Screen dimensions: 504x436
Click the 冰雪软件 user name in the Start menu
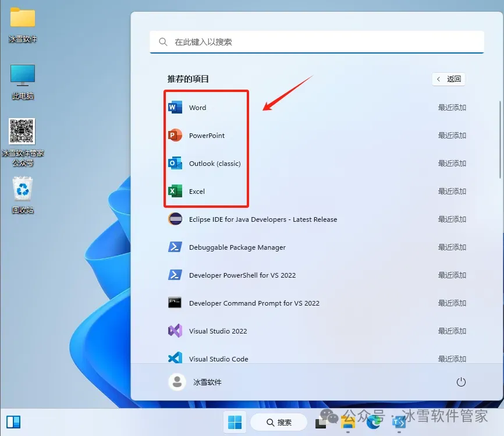[x=207, y=382]
